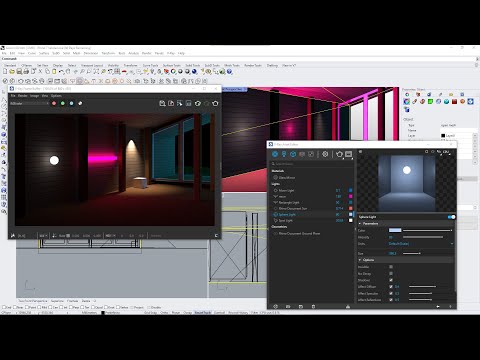The height and width of the screenshot is (360, 480).
Task: Click Help icon at end of Rhino toolbar
Action: pos(229,71)
